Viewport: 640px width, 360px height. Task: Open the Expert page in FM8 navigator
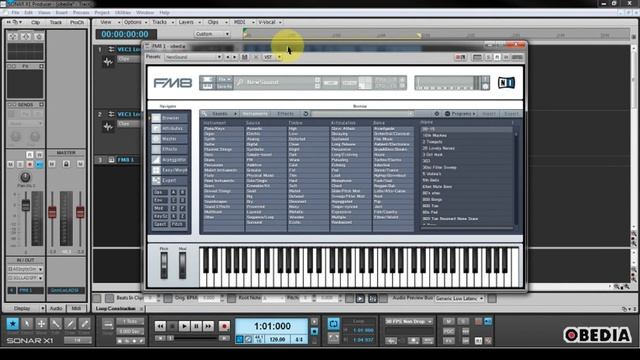[170, 180]
